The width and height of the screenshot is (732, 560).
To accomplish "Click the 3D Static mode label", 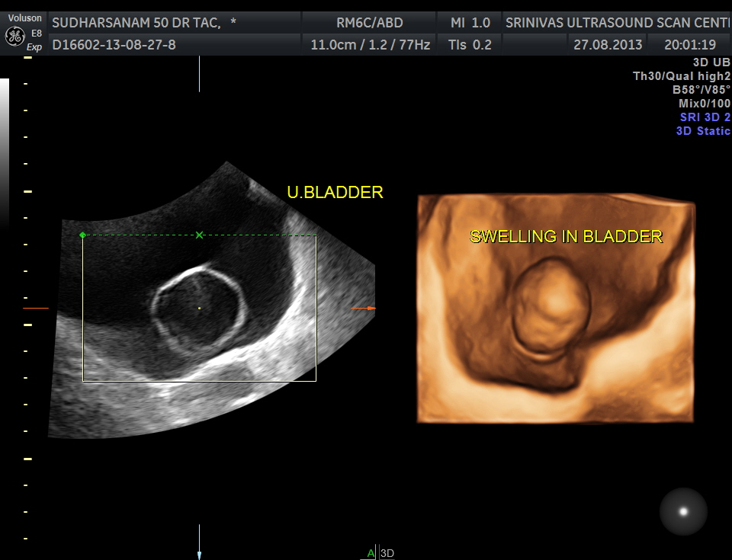I will coord(702,131).
